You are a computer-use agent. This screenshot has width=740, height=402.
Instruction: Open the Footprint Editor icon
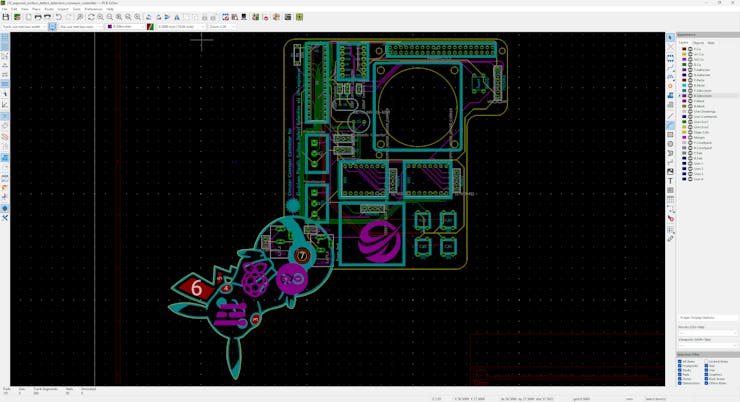226,17
